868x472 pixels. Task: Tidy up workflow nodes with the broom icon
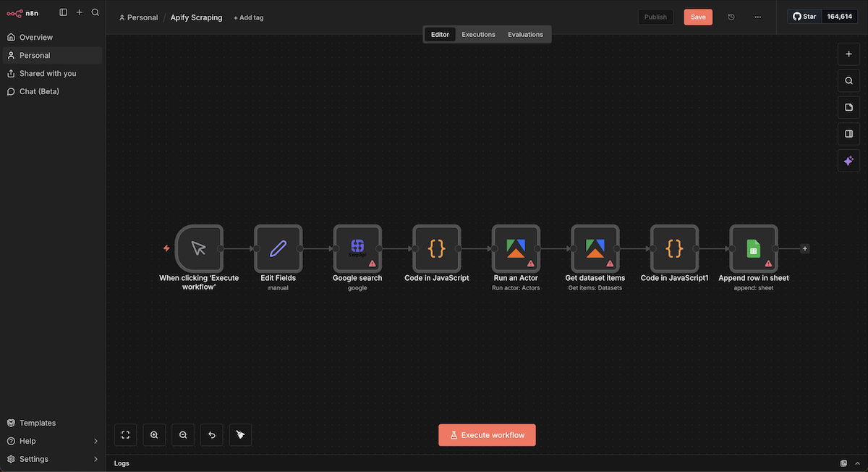pos(240,435)
